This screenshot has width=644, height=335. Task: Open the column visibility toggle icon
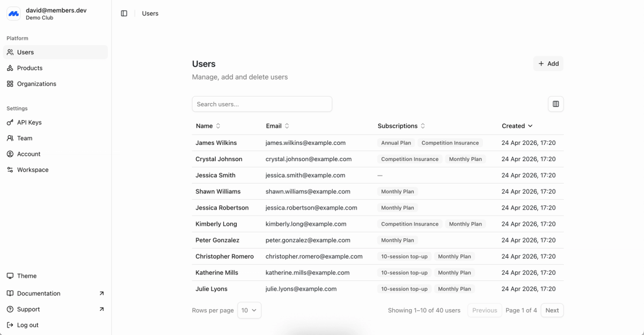tap(556, 104)
